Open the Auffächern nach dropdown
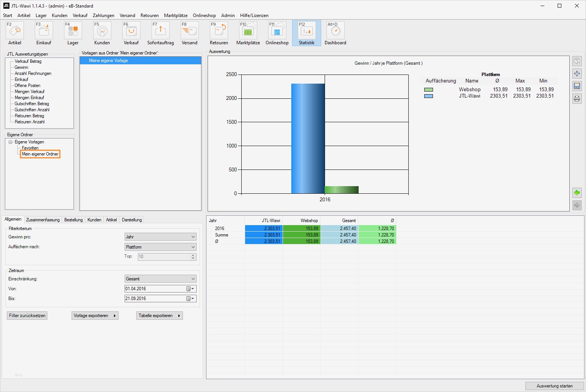586x392 pixels. pos(161,247)
